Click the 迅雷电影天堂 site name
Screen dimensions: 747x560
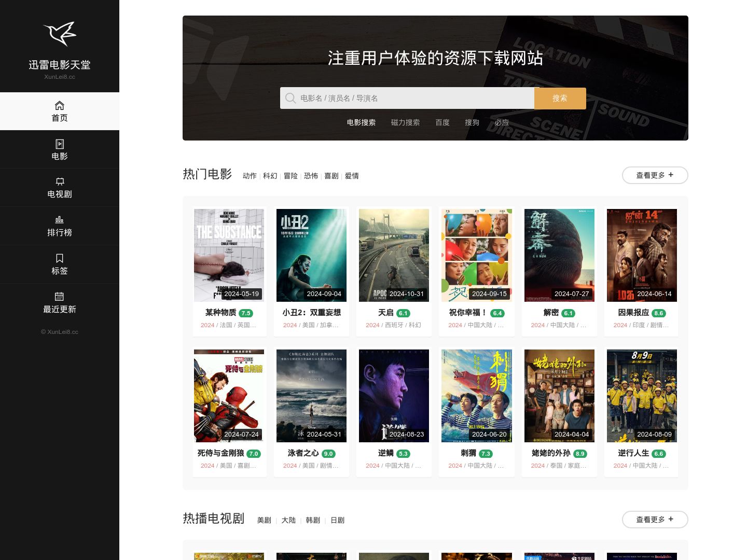click(60, 65)
